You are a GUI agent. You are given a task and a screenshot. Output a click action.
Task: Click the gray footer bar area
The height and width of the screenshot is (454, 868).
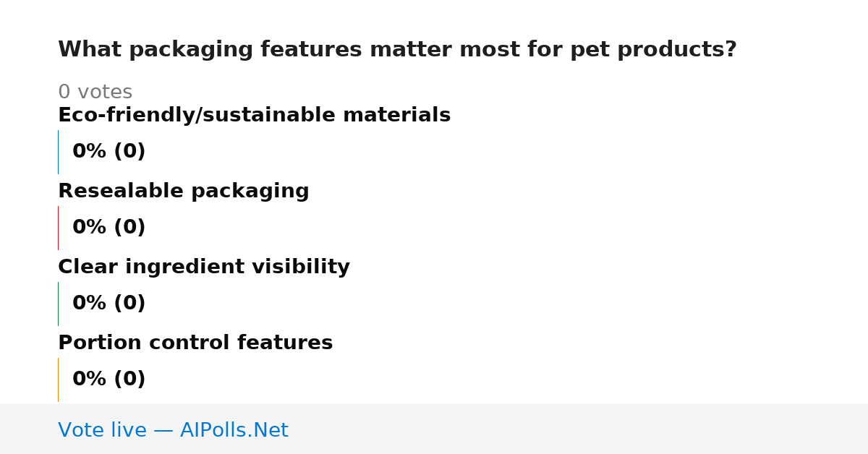coord(434,429)
